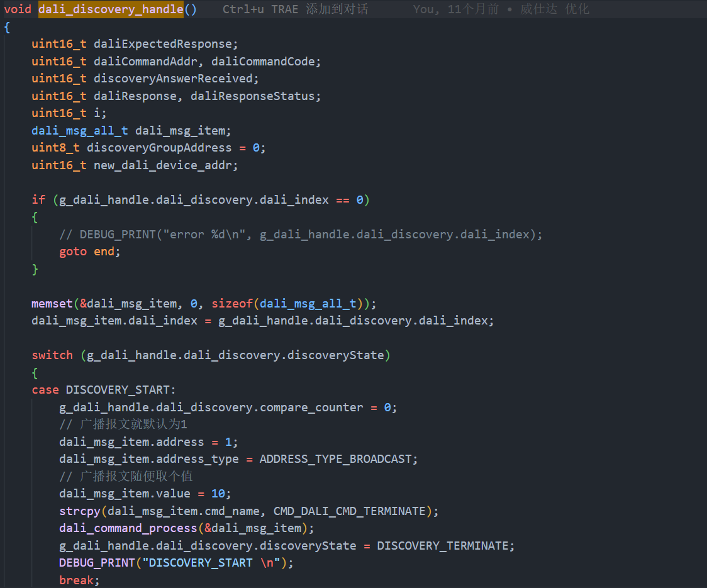This screenshot has height=588, width=707.
Task: Click the opening brace of the function body
Action: (x=7, y=27)
